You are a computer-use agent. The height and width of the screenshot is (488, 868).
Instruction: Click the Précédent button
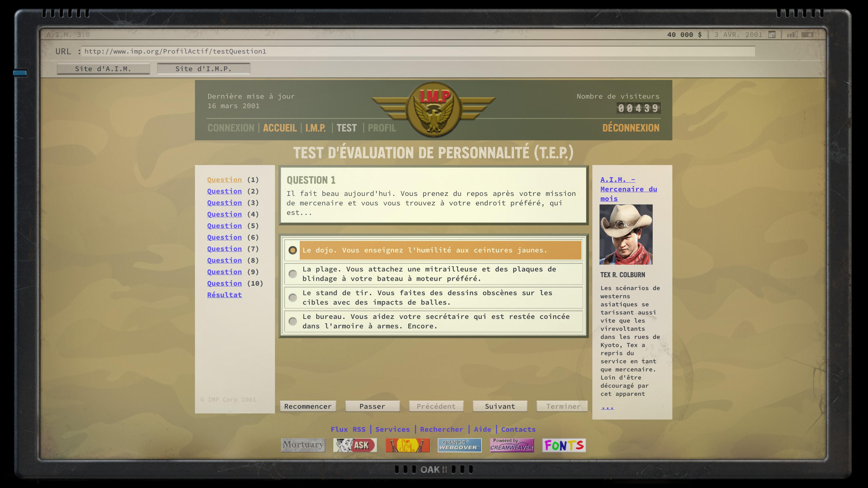[x=436, y=406]
